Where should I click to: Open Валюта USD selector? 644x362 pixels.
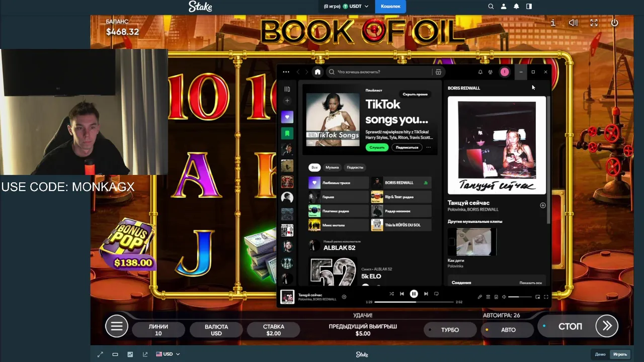point(216,330)
